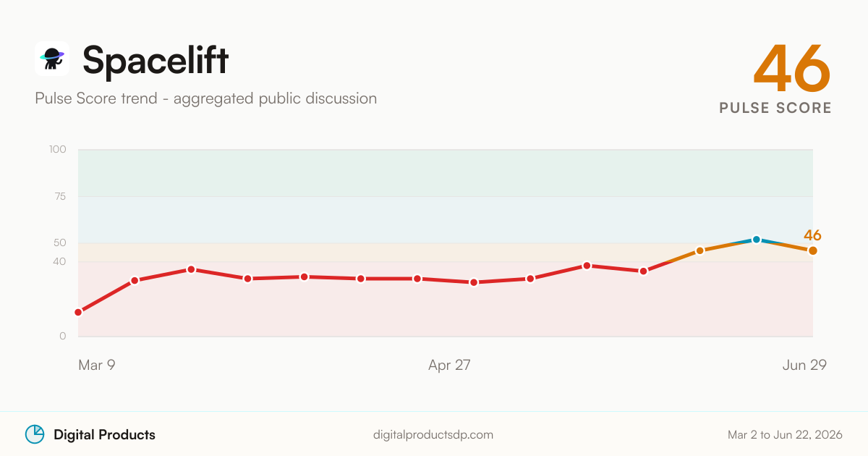868x456 pixels.
Task: Click the first red data point at Mar 9
Action: (78, 312)
